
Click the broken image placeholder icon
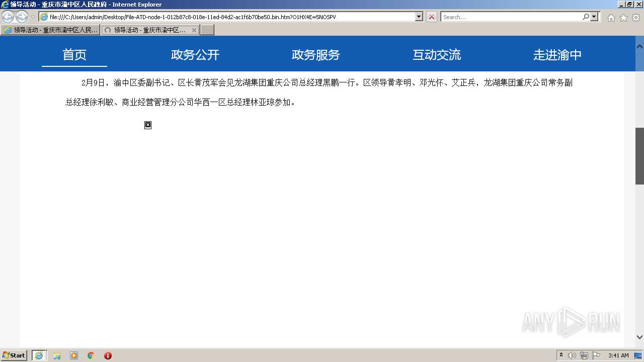(148, 125)
